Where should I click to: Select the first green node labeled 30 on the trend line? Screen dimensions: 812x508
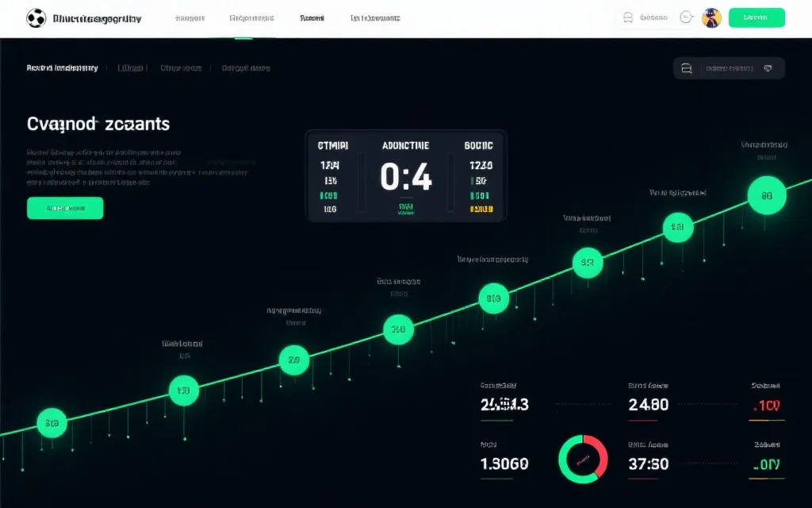(x=52, y=423)
